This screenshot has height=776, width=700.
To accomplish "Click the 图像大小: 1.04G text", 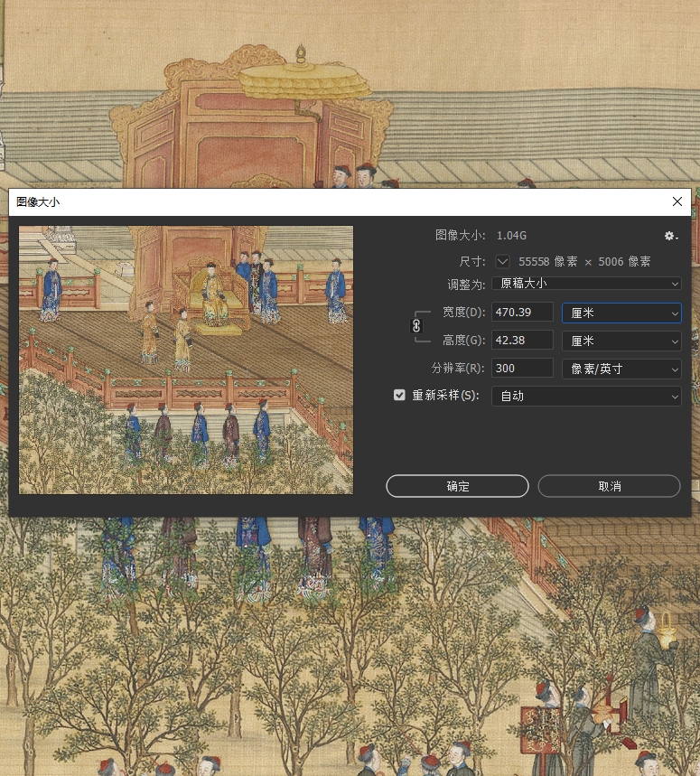I will tap(481, 236).
